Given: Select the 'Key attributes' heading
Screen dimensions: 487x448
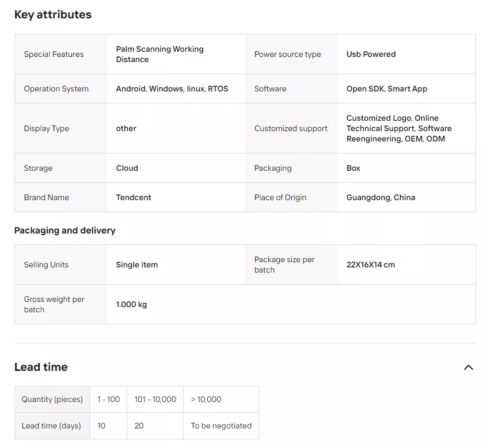Looking at the screenshot, I should point(53,14).
